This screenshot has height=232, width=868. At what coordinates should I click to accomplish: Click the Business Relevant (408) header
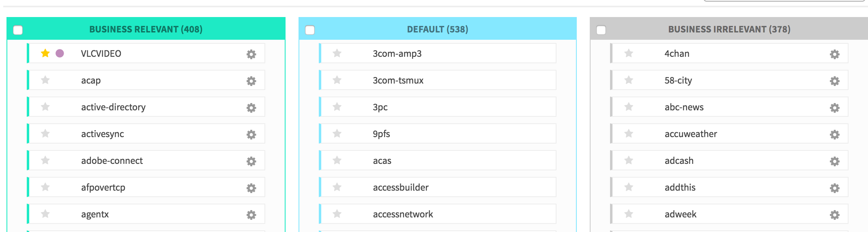point(146,29)
